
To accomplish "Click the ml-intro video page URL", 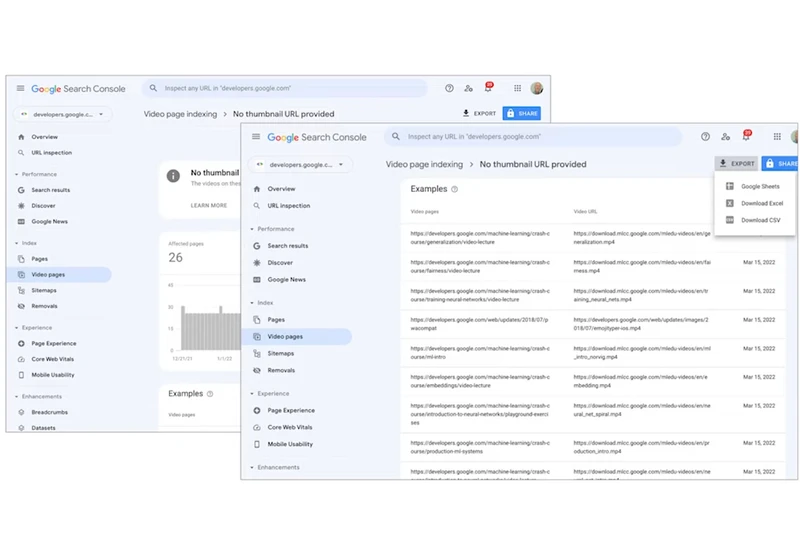I will 480,352.
